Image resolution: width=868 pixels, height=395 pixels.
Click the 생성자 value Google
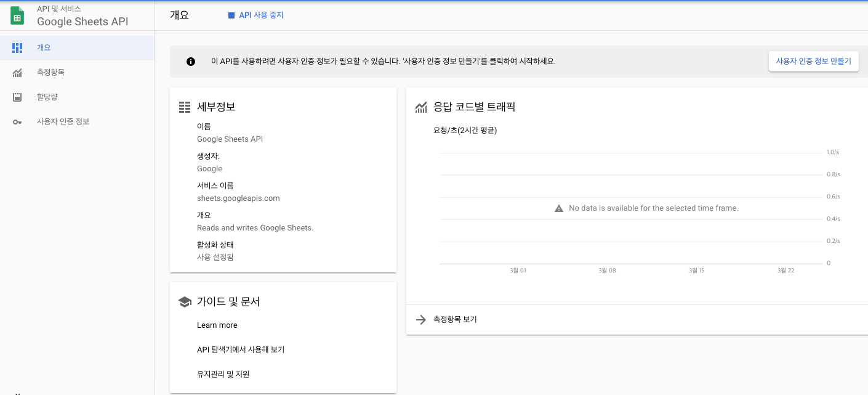tap(209, 169)
